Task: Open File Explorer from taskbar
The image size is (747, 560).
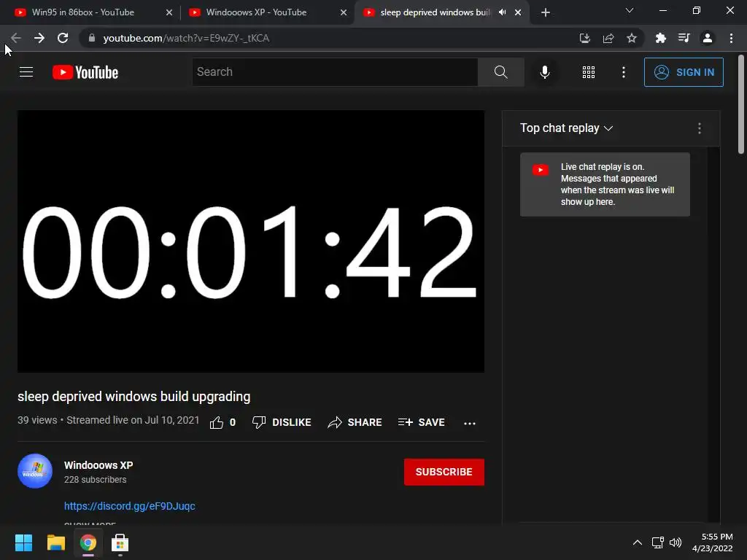Action: click(x=55, y=542)
